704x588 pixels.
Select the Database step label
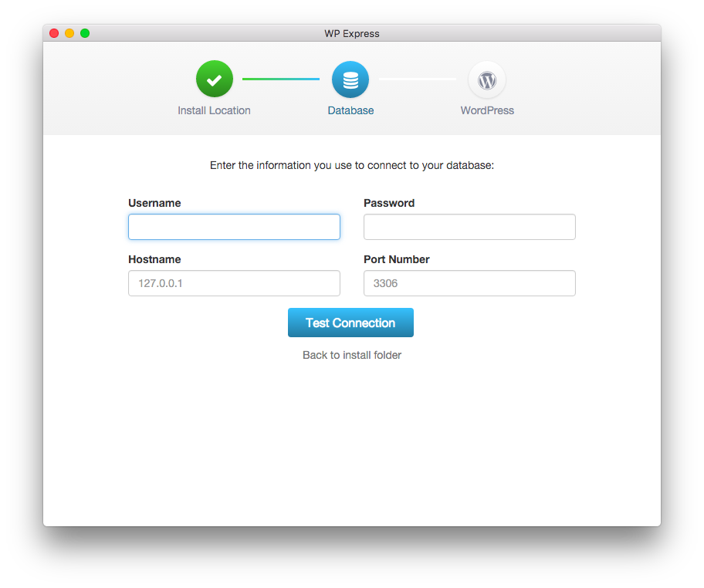(350, 110)
